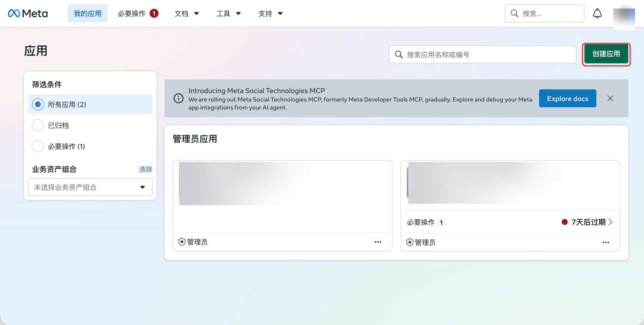Click the Explore docs button

[x=568, y=98]
